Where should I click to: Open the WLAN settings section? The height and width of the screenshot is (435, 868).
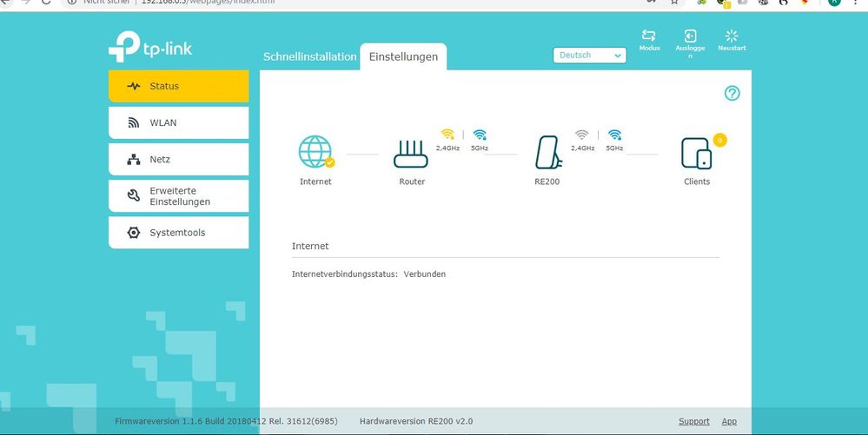[x=178, y=123]
